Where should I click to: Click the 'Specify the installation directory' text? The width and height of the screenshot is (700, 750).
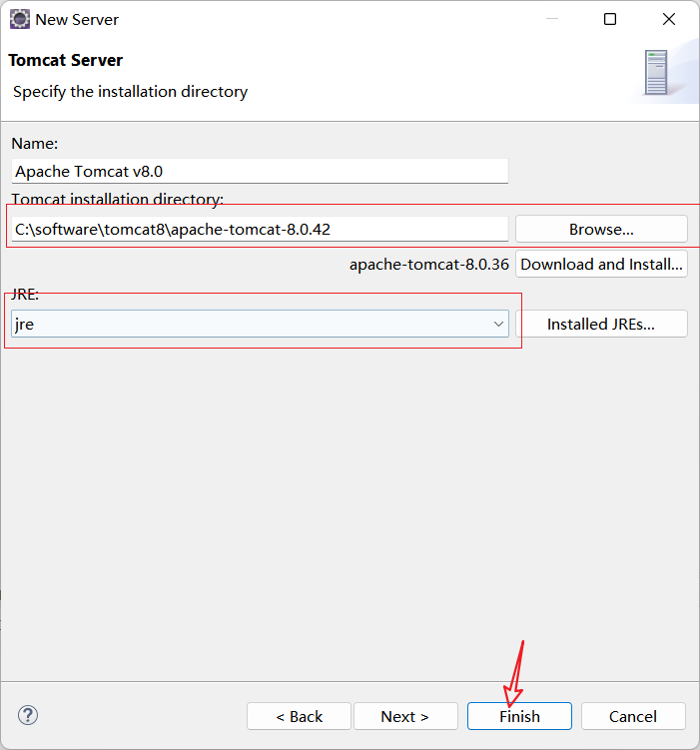tap(130, 91)
